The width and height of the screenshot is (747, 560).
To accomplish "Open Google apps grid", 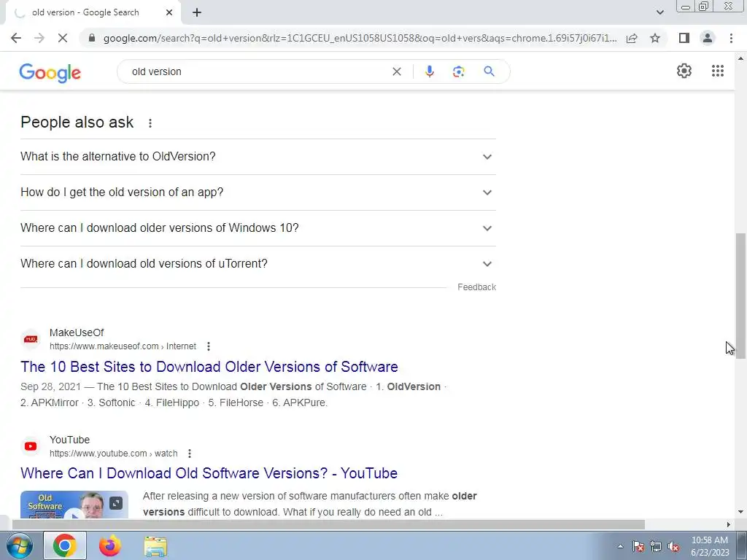I will [718, 71].
